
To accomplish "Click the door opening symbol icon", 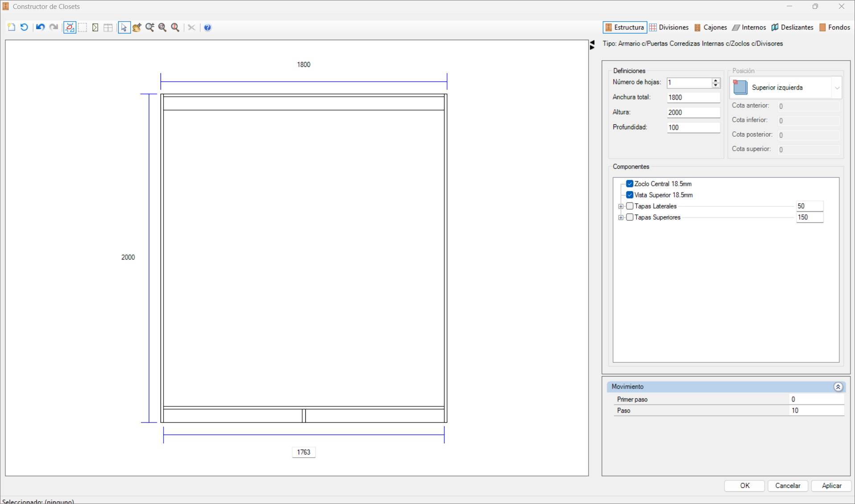I will [95, 27].
